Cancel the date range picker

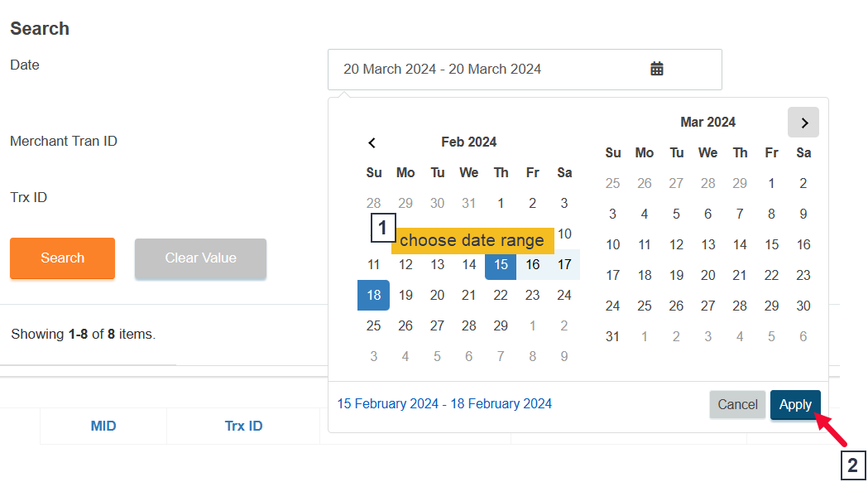[737, 405]
